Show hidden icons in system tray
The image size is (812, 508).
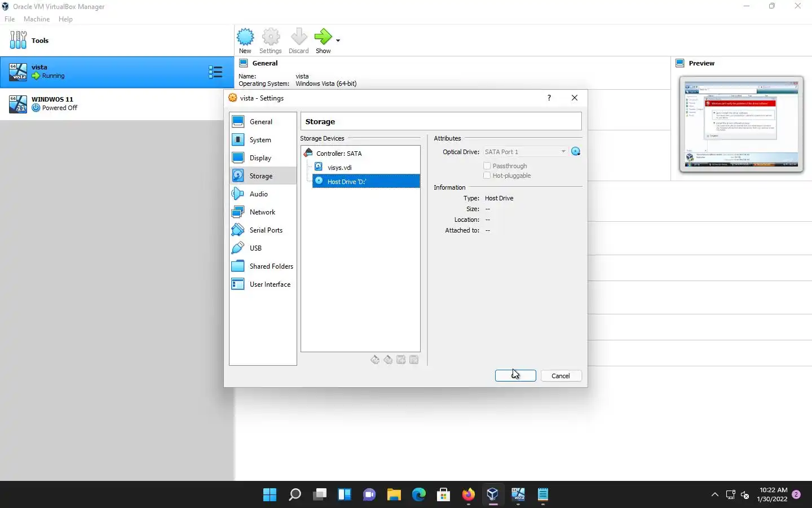coord(714,494)
